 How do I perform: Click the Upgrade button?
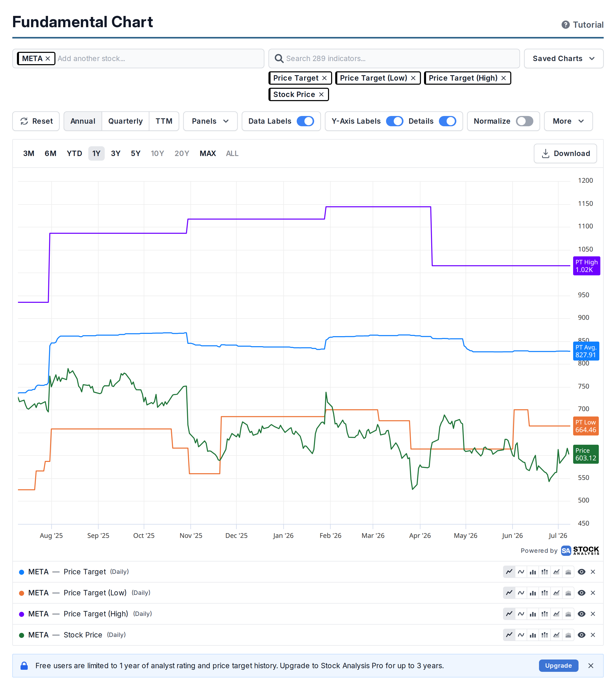(558, 666)
